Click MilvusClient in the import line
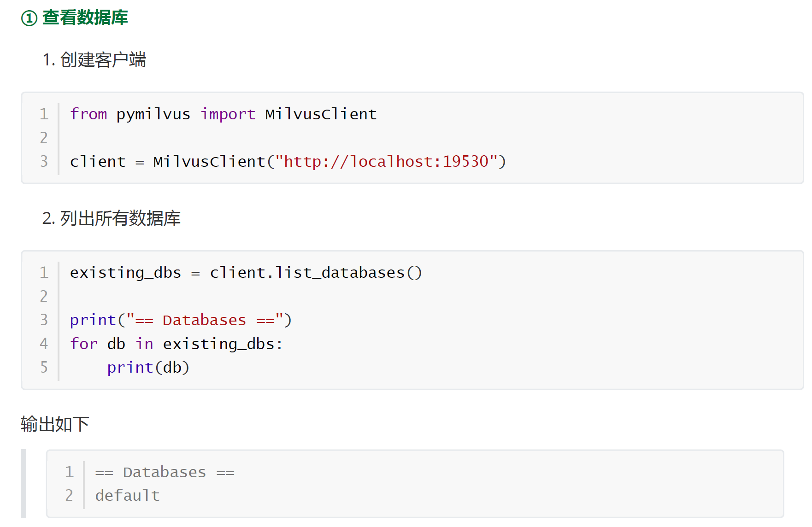Screen dimensions: 812x527 coord(321,114)
